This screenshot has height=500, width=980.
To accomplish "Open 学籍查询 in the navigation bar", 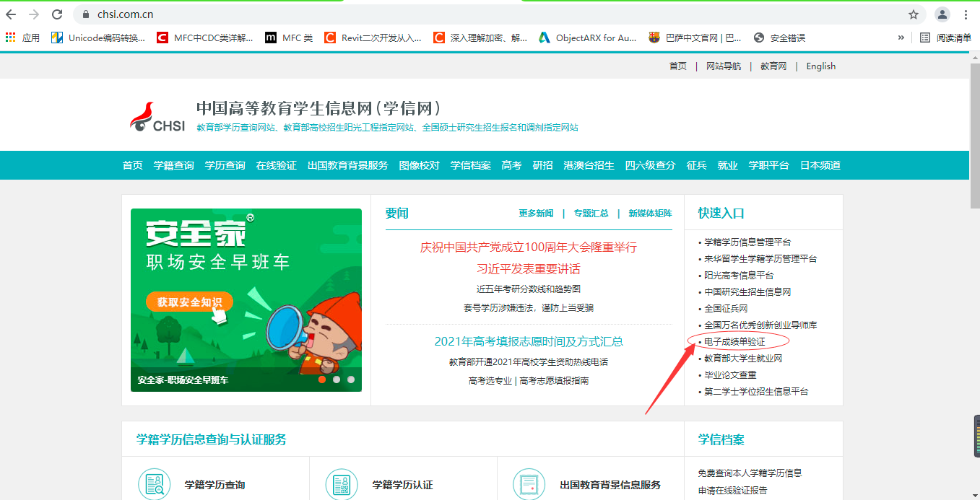I will click(x=173, y=165).
